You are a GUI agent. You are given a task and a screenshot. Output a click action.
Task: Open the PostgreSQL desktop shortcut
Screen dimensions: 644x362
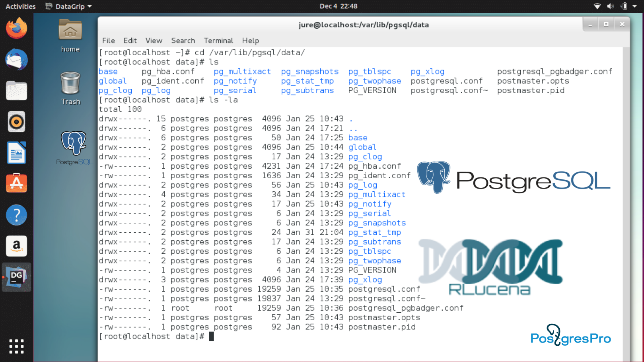(x=74, y=148)
